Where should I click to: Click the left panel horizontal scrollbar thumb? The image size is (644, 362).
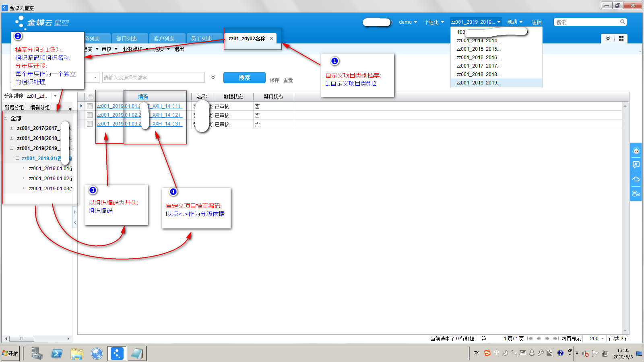click(x=21, y=339)
